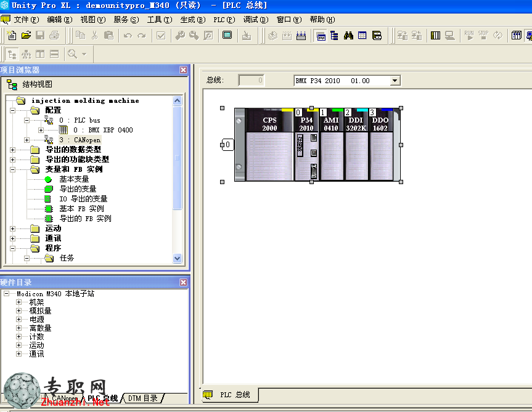The height and width of the screenshot is (412, 532).
Task: Open the project browser window icon
Action: [x=321, y=35]
